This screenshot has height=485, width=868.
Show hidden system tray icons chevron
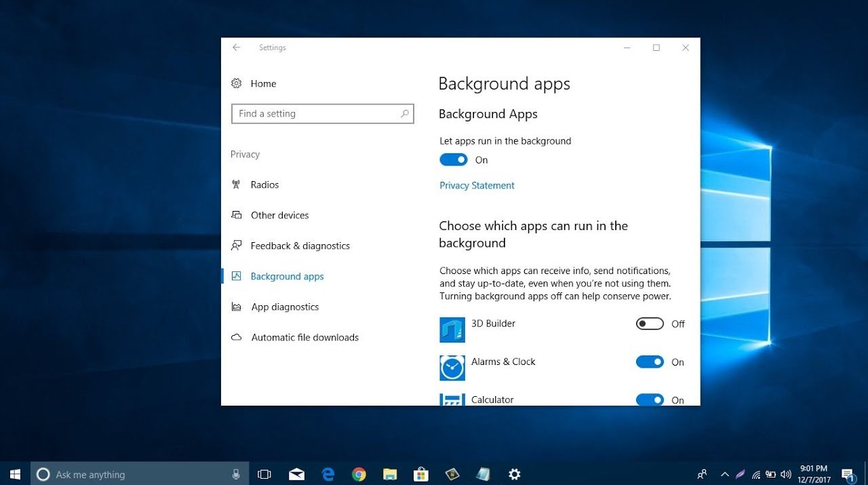pyautogui.click(x=724, y=474)
